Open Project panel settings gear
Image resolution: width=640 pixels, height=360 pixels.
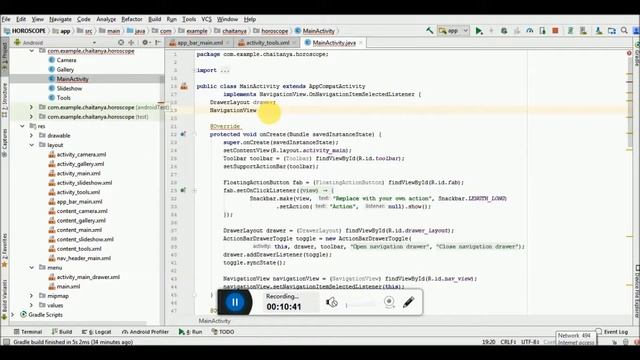click(x=146, y=42)
